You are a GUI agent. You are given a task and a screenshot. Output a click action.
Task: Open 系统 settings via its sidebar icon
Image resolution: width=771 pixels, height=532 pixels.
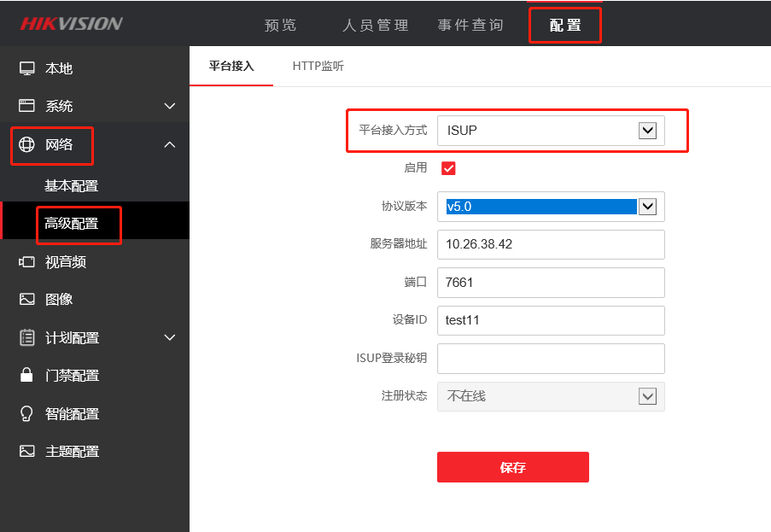click(25, 106)
